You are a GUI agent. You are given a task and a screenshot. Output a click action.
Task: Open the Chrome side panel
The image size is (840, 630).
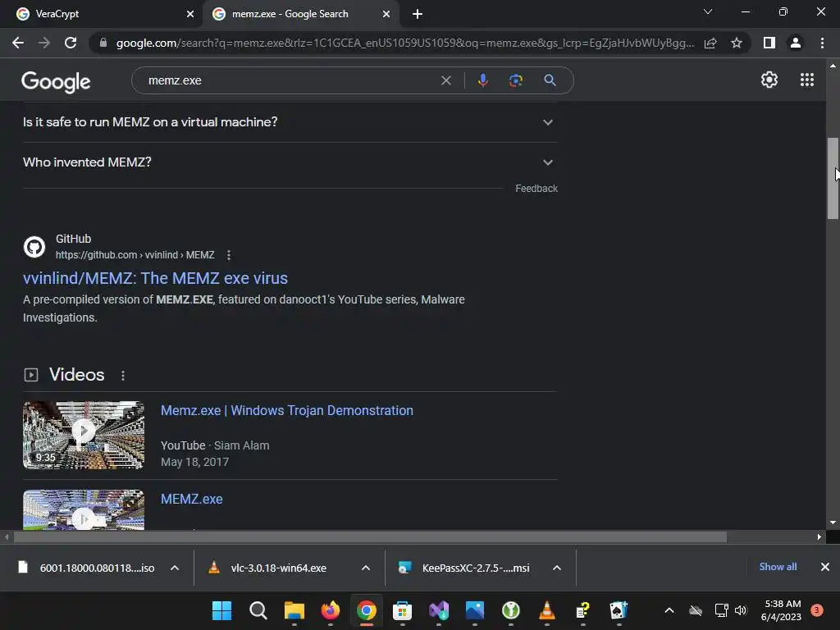coord(769,43)
